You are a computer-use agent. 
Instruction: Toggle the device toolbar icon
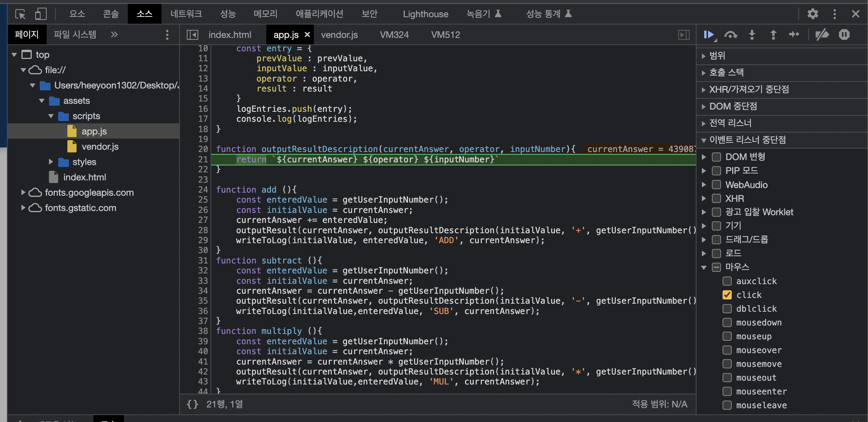41,14
